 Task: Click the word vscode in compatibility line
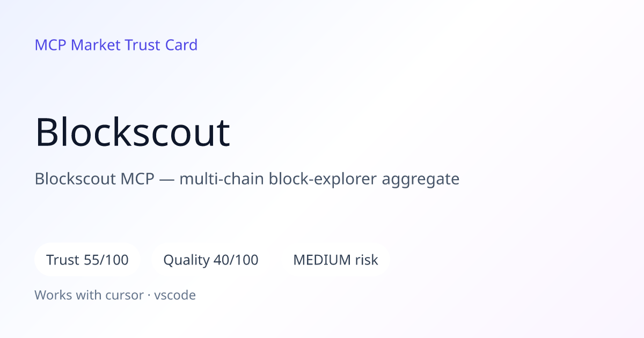tap(175, 295)
